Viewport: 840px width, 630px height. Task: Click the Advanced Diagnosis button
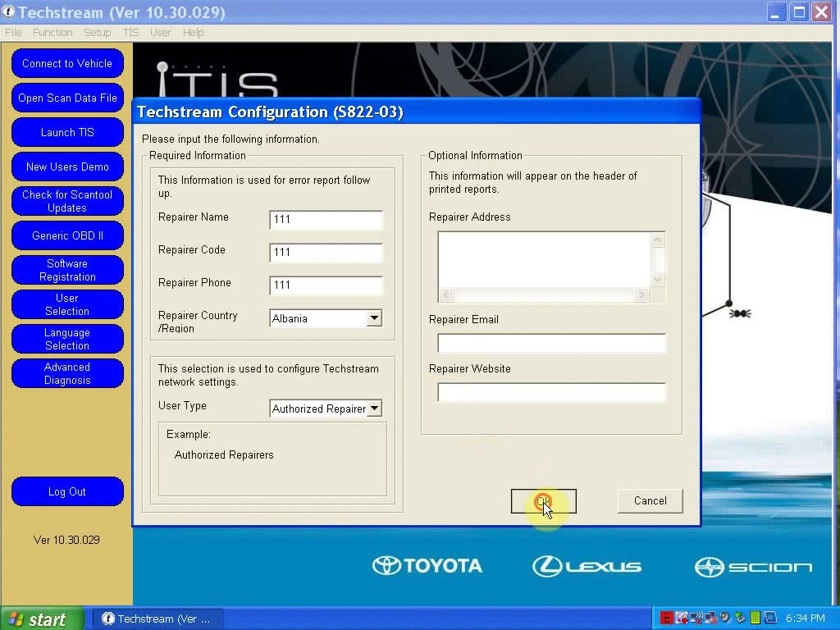click(67, 373)
